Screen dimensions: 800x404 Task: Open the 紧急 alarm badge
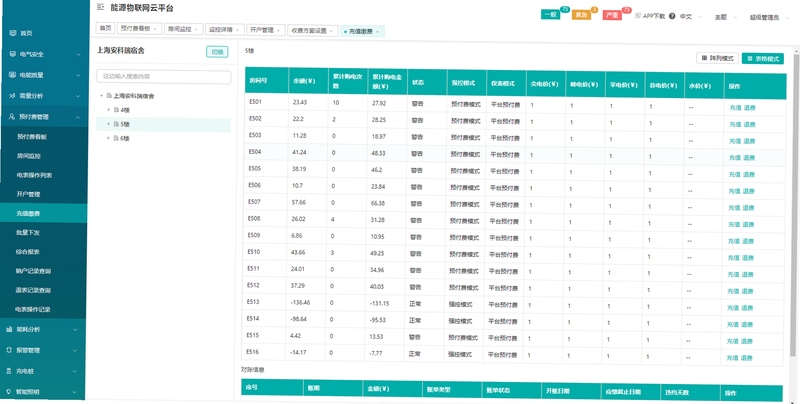[581, 15]
